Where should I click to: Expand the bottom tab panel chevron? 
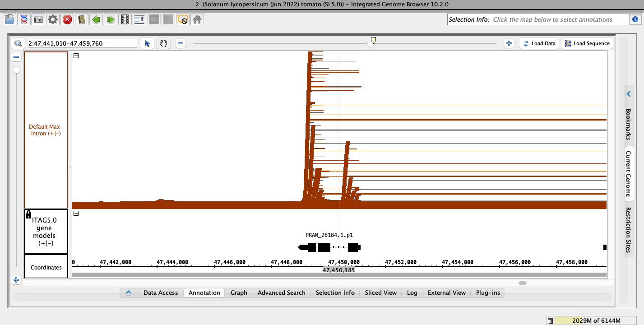click(x=129, y=292)
